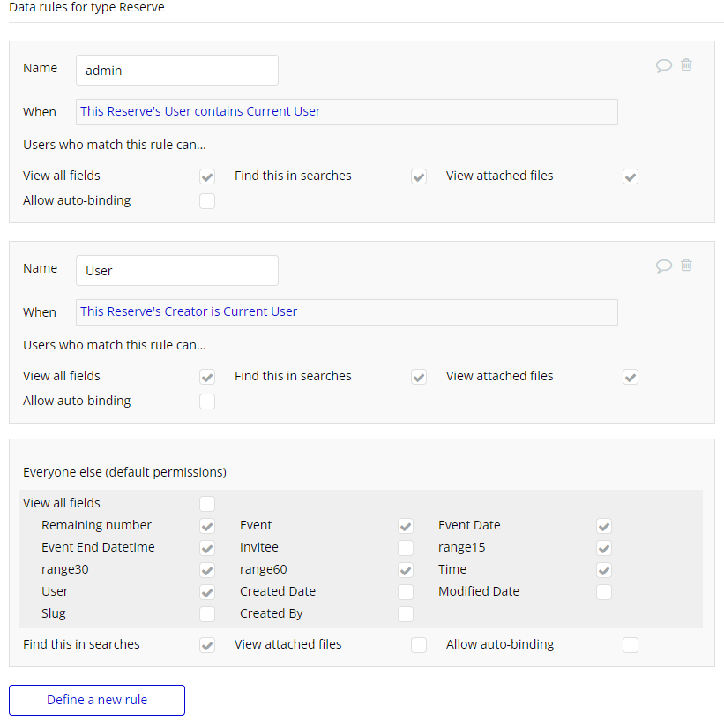Image resolution: width=724 pixels, height=728 pixels.
Task: Enable Allow auto-binding for User rule
Action: click(x=207, y=402)
